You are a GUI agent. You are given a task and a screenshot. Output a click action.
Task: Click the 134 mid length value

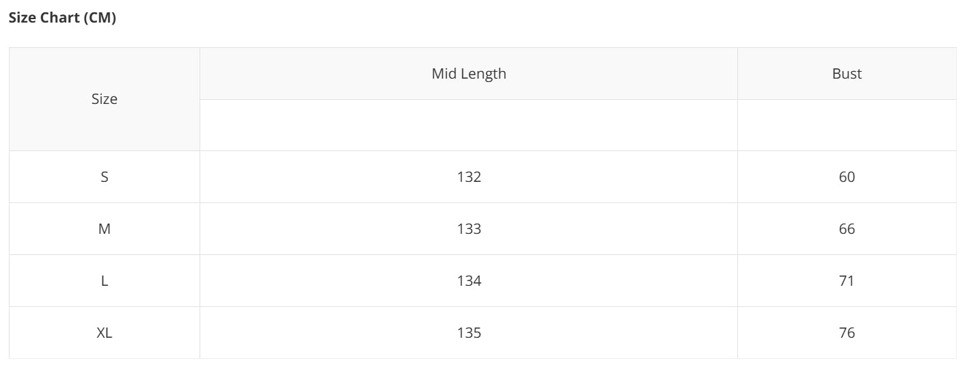click(469, 281)
